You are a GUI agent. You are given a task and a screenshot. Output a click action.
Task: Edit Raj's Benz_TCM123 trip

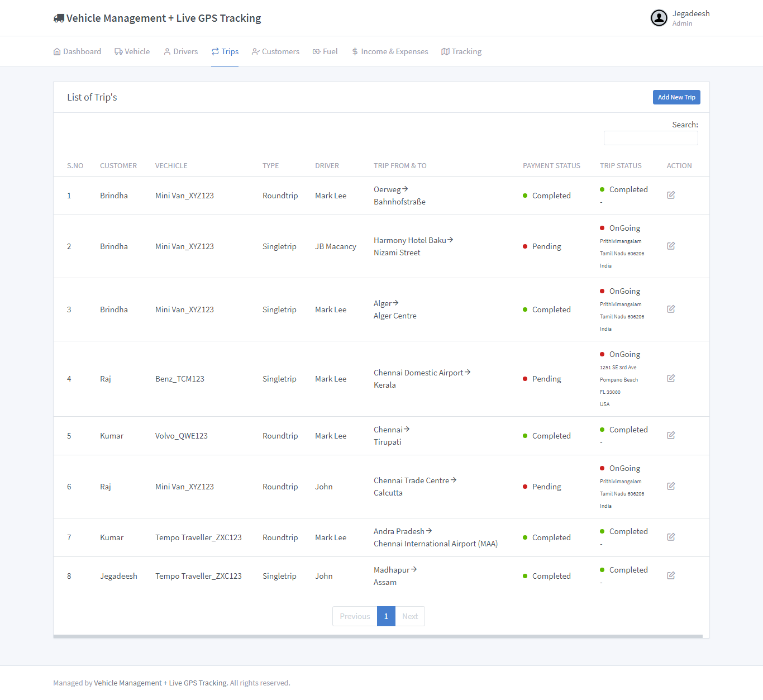tap(671, 378)
